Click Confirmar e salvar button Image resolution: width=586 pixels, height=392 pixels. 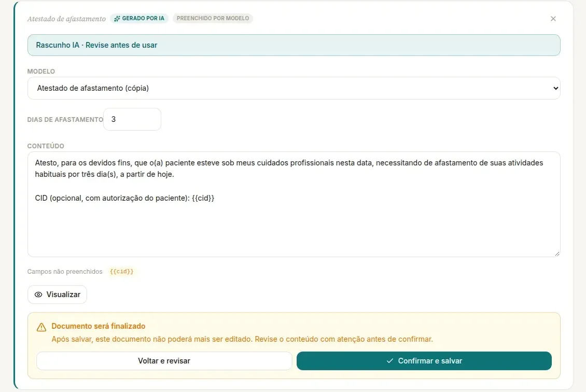pos(424,361)
